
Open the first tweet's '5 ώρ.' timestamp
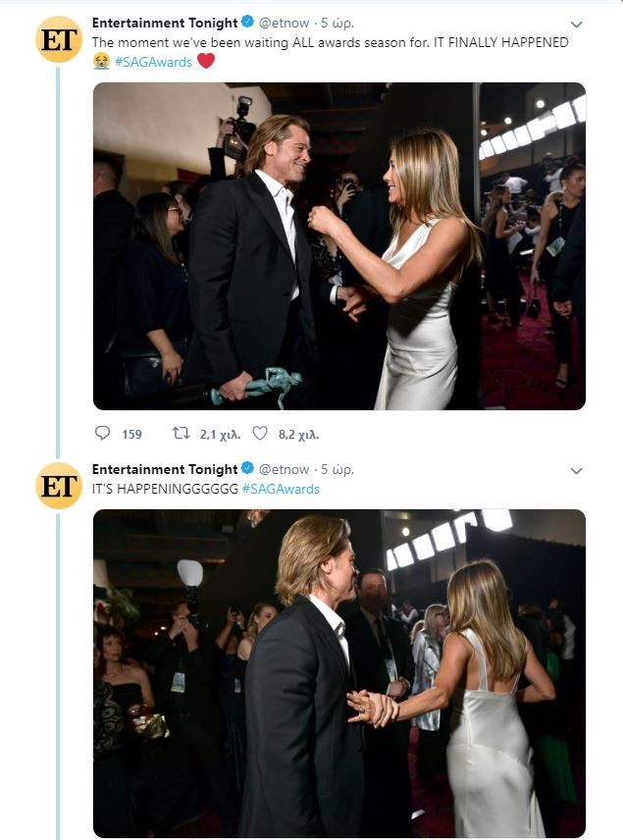pos(337,23)
